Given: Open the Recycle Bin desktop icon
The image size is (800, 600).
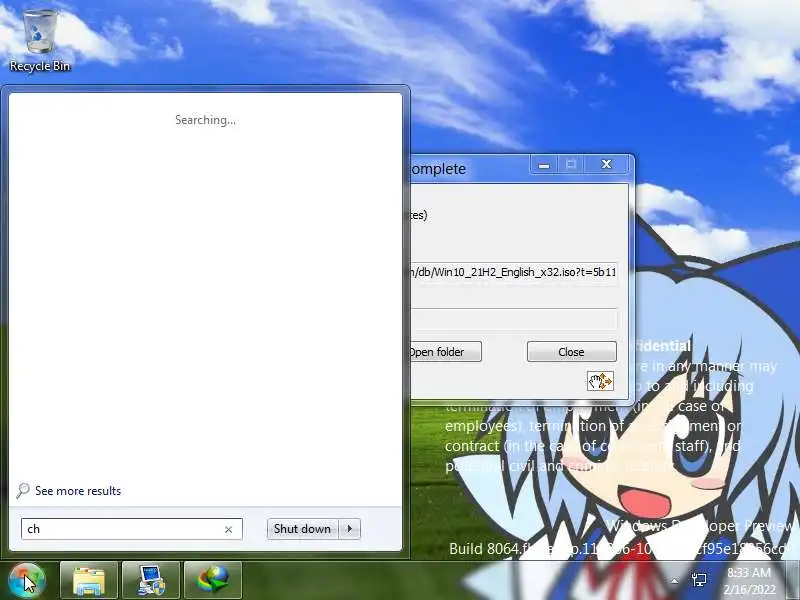Looking at the screenshot, I should (x=40, y=41).
